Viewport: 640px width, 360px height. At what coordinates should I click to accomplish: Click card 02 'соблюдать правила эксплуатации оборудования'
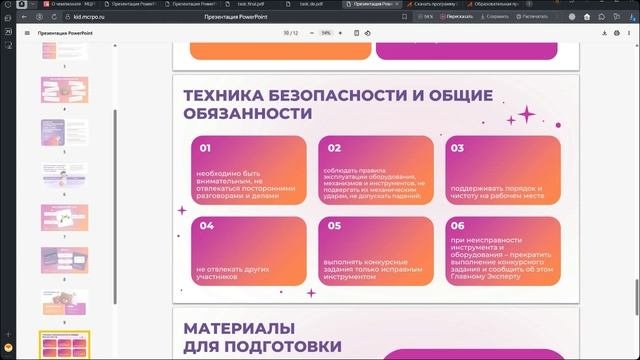376,170
